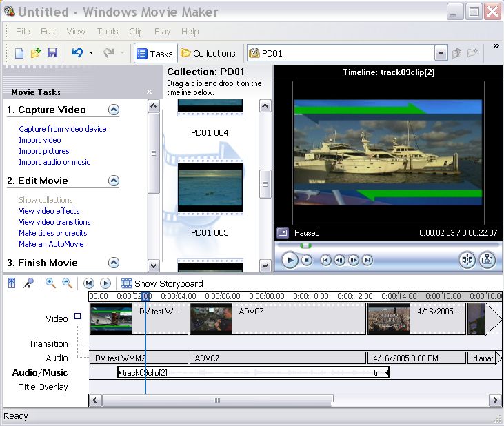Click the Narrate Timeline microphone icon
Image resolution: width=504 pixels, height=426 pixels.
click(28, 283)
